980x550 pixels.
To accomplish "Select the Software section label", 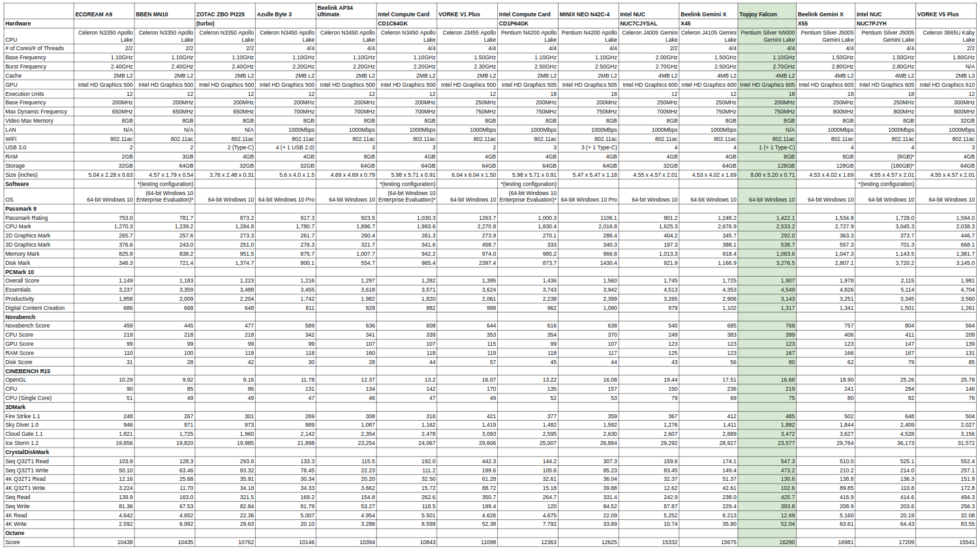I will point(17,184).
